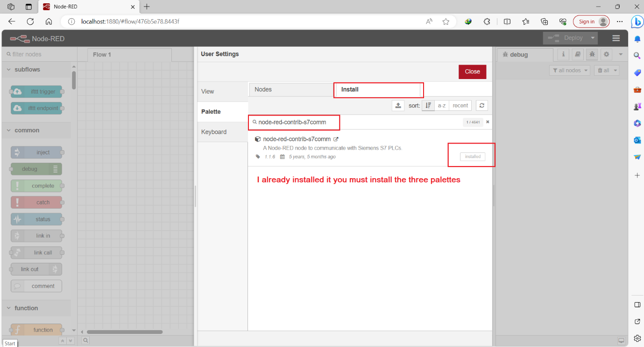
Task: Select the debug messages sidebar icon
Action: coord(592,54)
